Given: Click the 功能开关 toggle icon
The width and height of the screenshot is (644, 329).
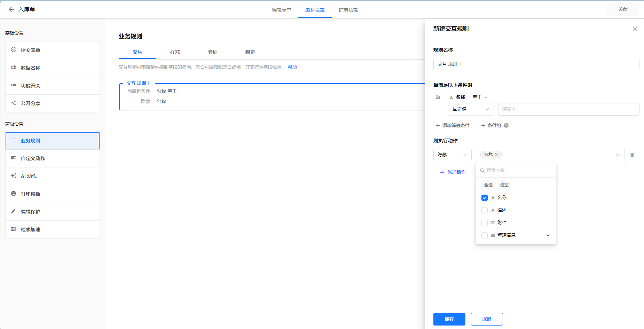Looking at the screenshot, I should (14, 85).
